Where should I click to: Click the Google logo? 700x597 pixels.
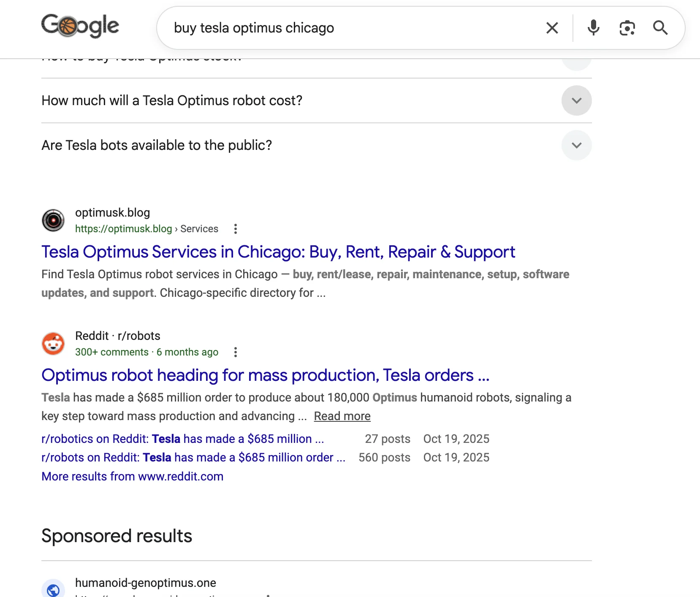tap(80, 26)
